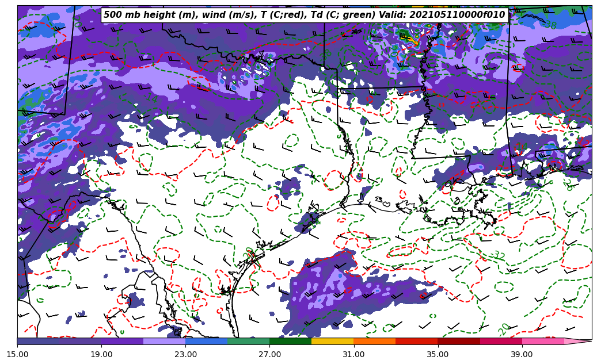
Task: Select the dark green colorbar segment
Action: pyautogui.click(x=290, y=341)
